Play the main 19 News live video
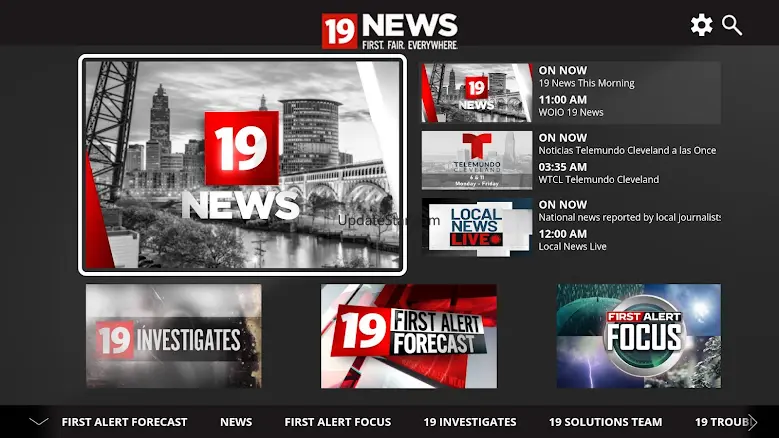The width and height of the screenshot is (779, 438). pyautogui.click(x=242, y=164)
